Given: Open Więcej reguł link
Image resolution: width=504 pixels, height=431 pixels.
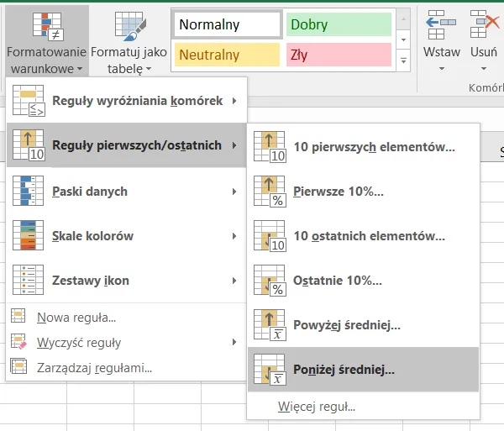Looking at the screenshot, I should tap(317, 407).
